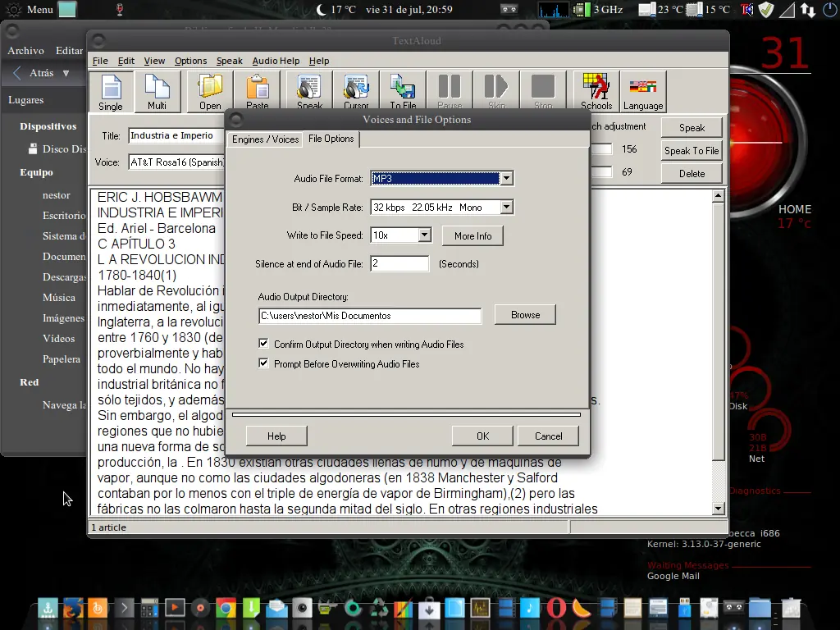
Task: Open the Options menu in TextAloud
Action: 190,61
